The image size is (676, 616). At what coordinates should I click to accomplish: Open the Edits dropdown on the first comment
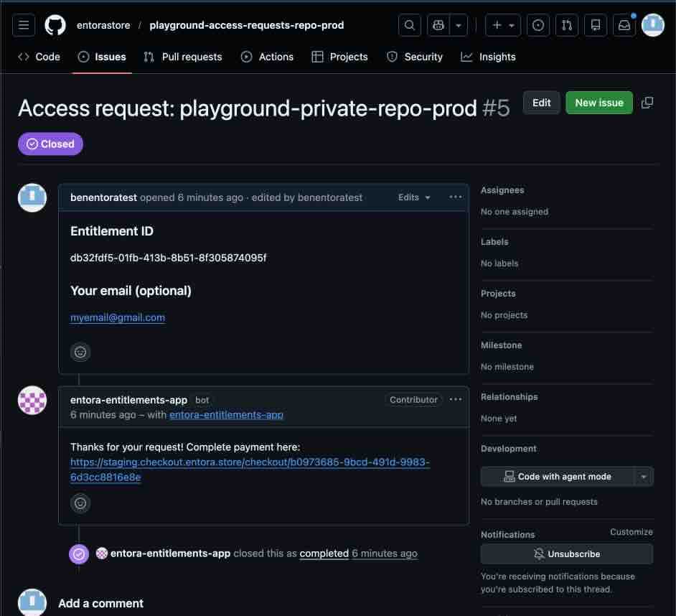(x=413, y=197)
